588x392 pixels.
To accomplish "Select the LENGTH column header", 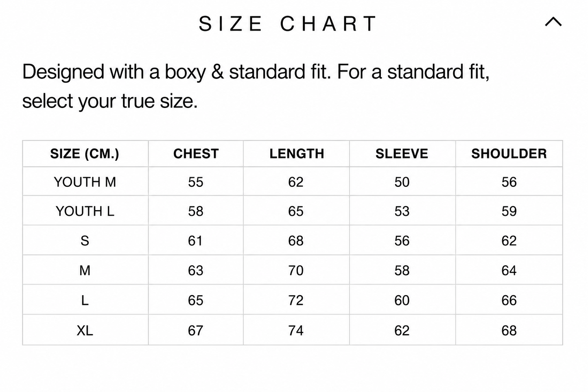I will (x=297, y=153).
